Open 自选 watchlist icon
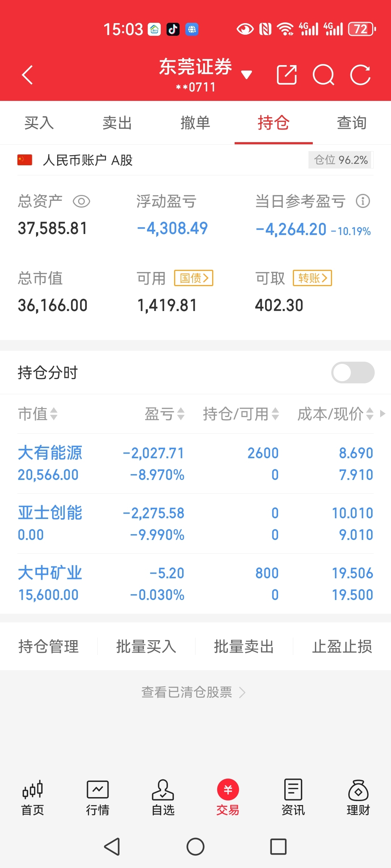The height and width of the screenshot is (868, 391). click(163, 797)
